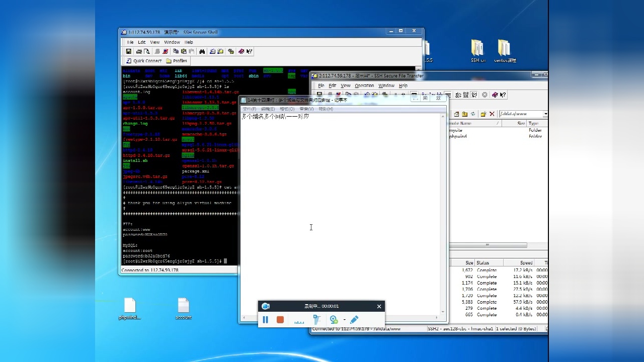
Task: Select phpwind file icon on desktop
Action: (x=130, y=309)
